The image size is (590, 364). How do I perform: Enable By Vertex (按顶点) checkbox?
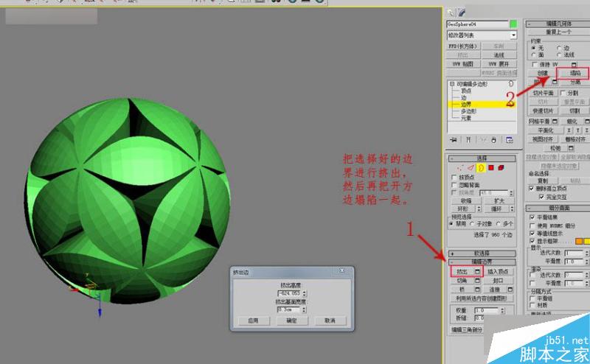click(x=454, y=177)
